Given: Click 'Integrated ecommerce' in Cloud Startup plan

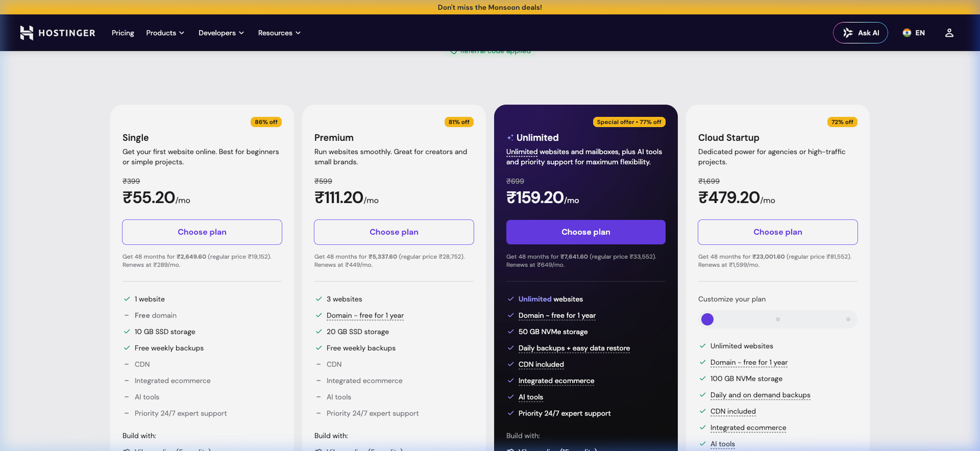Looking at the screenshot, I should coord(748,428).
